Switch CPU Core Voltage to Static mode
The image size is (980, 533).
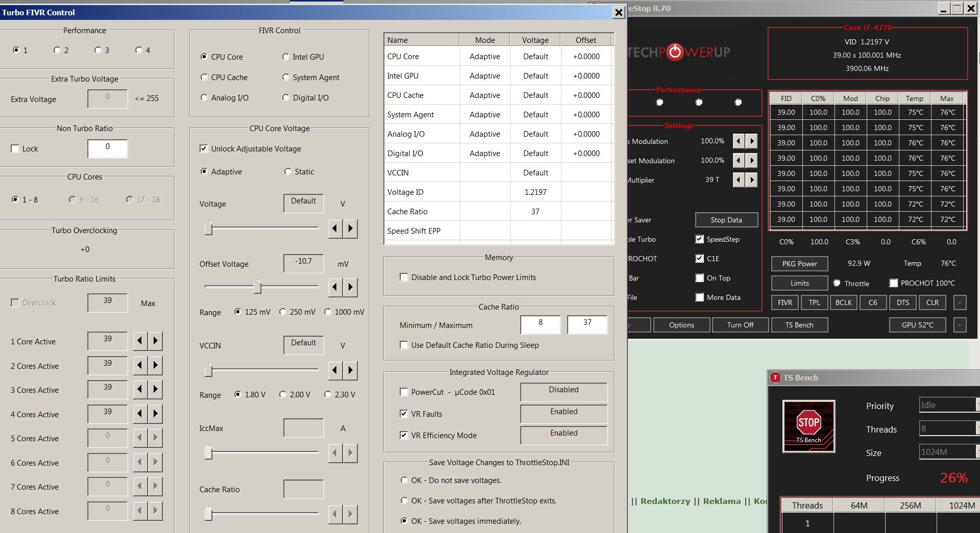point(288,172)
